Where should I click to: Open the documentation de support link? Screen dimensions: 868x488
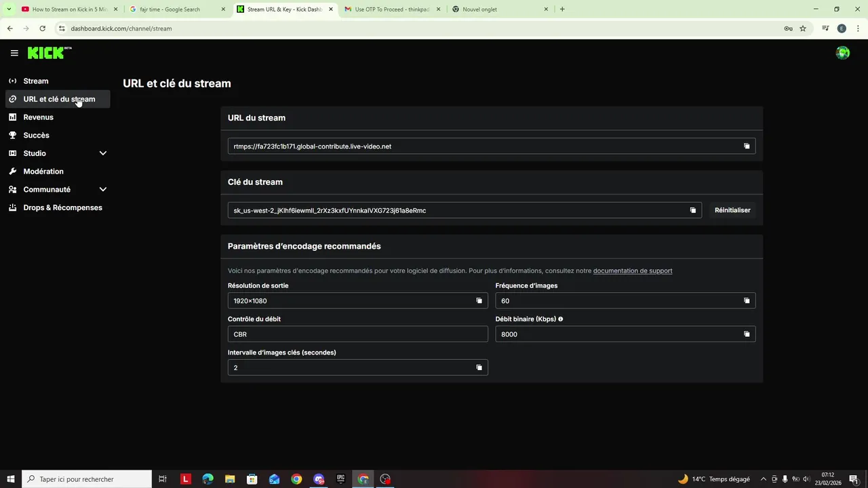click(x=633, y=270)
